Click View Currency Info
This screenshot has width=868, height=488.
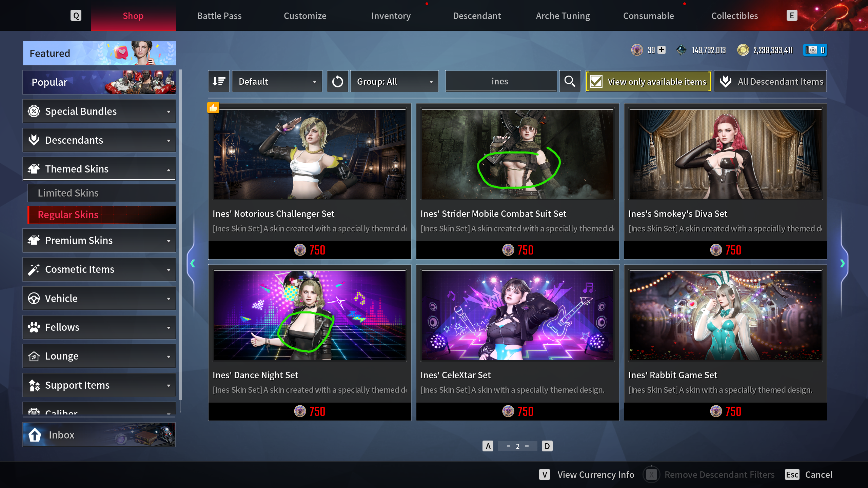596,474
